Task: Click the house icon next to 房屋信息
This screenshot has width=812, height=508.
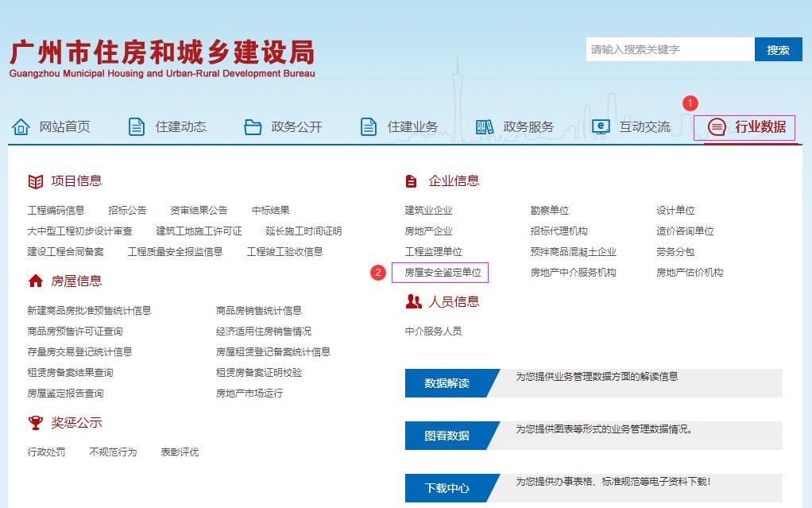Action: pos(36,281)
